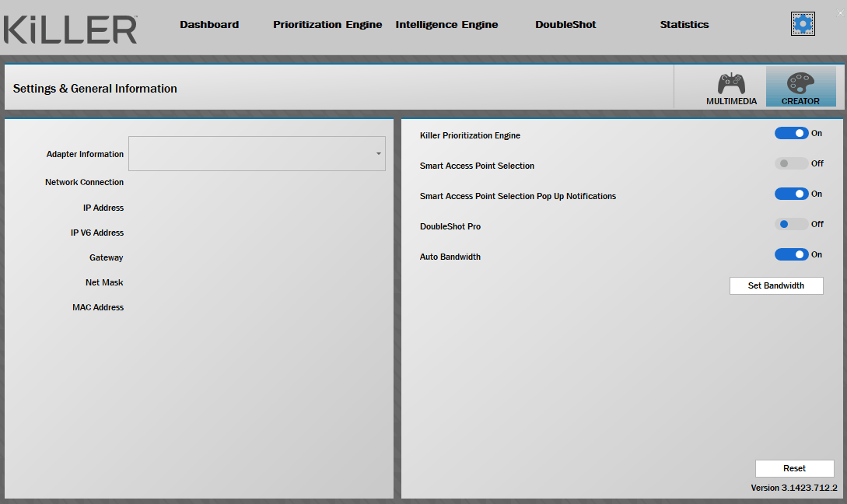Open the Dashboard tab

click(209, 24)
